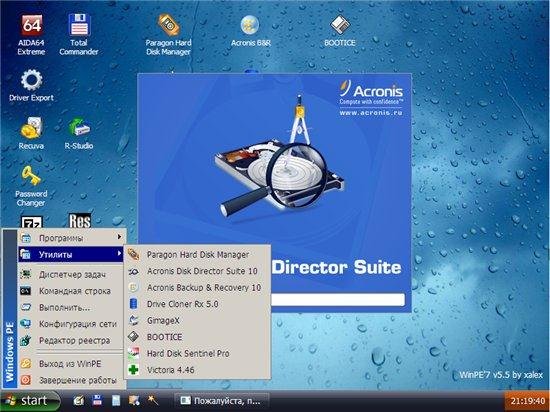This screenshot has height=412, width=550.
Task: Click the taskbar clock showing 21:19:40
Action: click(x=528, y=401)
